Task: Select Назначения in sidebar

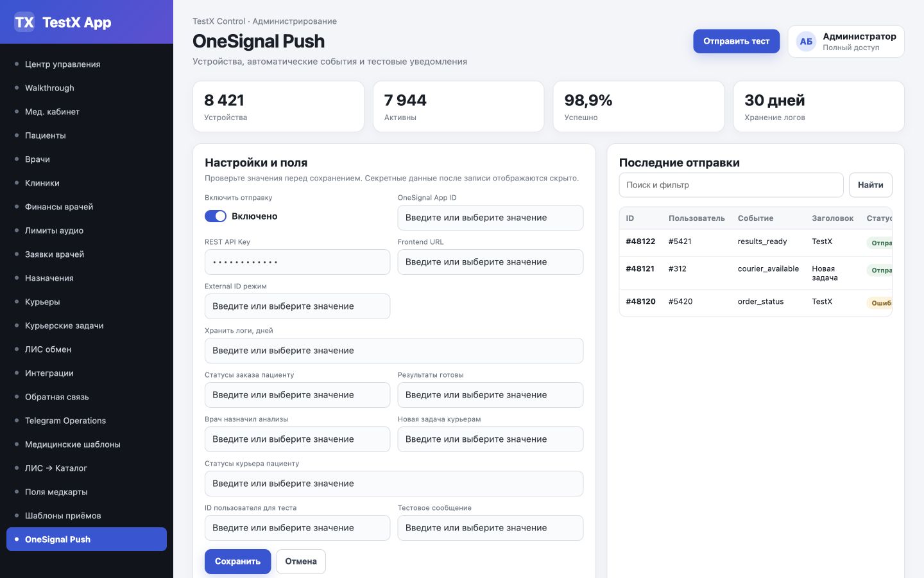Action: coord(87,278)
